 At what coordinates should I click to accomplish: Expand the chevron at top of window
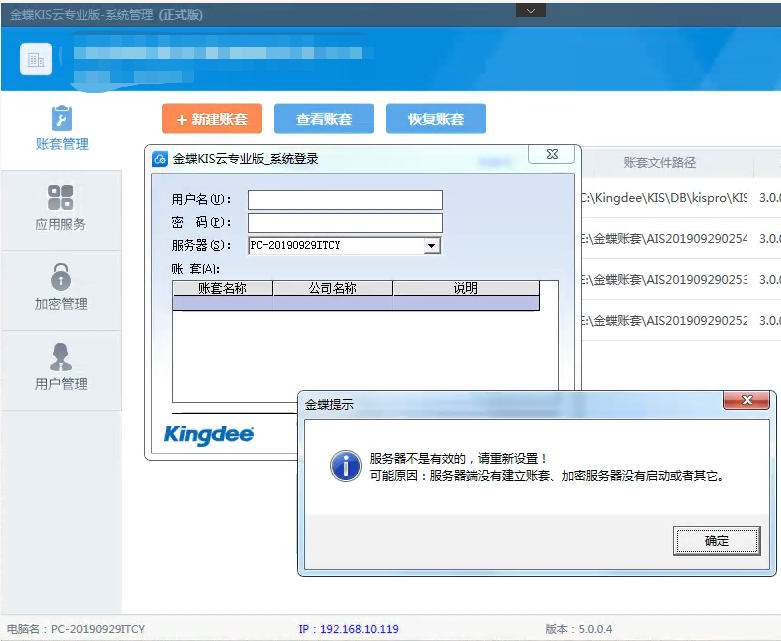(x=530, y=9)
